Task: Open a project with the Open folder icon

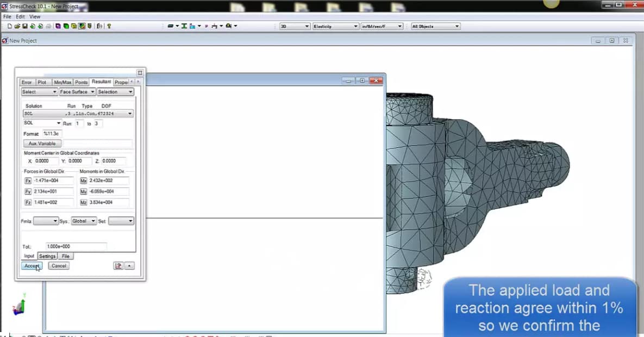Action: 17,26
